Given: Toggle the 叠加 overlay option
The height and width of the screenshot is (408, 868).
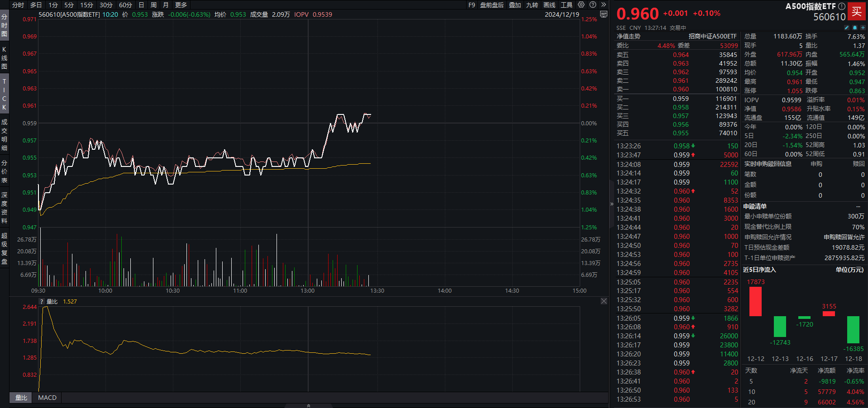Looking at the screenshot, I should [515, 5].
